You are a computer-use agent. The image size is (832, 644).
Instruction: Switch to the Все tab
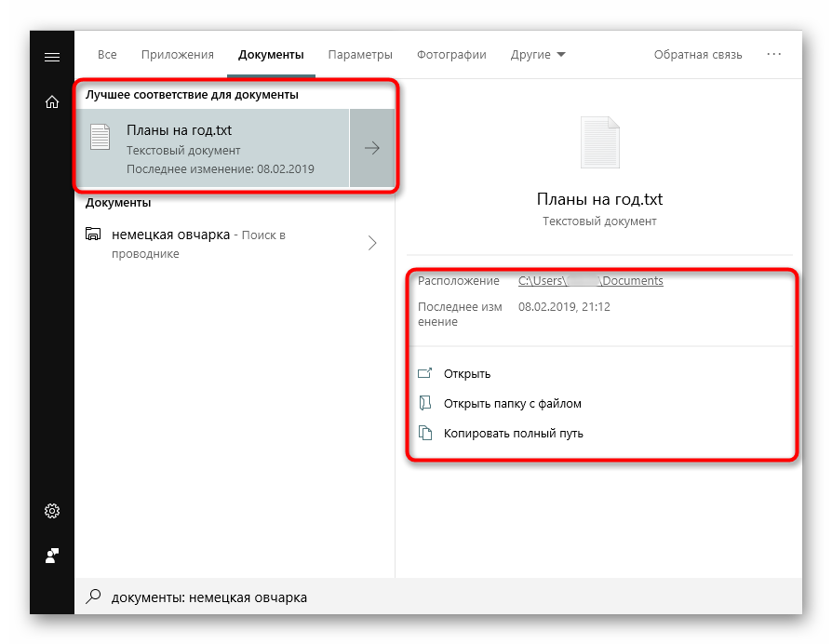(107, 55)
